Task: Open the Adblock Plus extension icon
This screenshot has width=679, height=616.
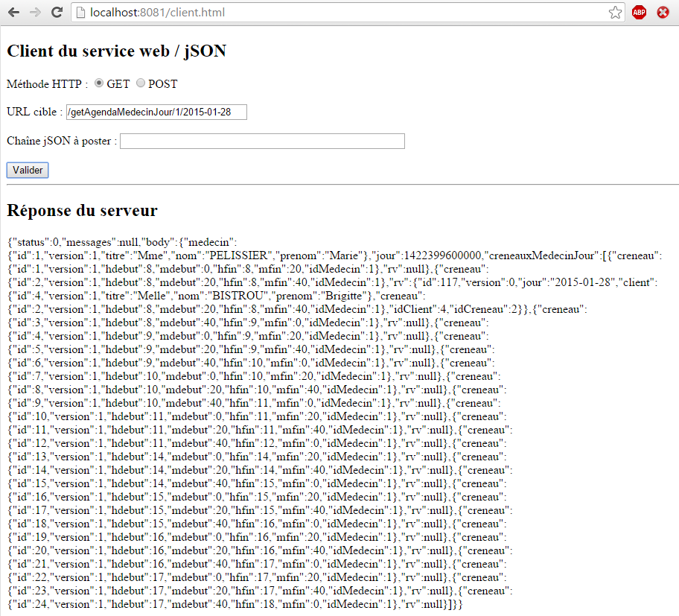Action: point(639,13)
